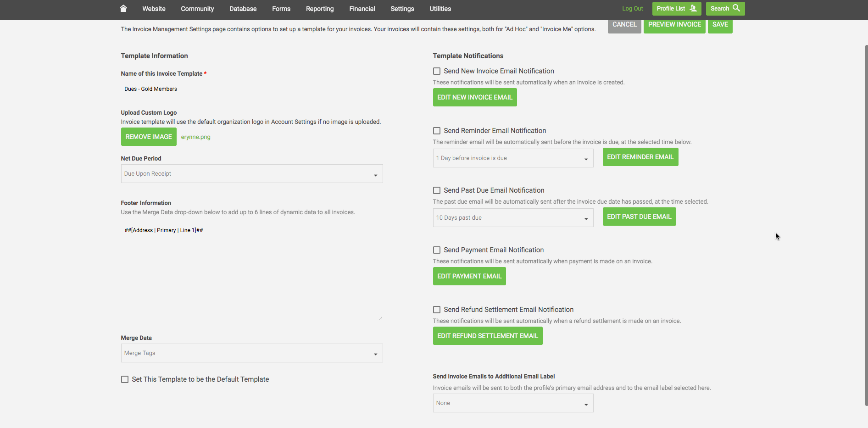Viewport: 868px width, 428px height.
Task: Open the reminder timing dropdown
Action: point(513,158)
